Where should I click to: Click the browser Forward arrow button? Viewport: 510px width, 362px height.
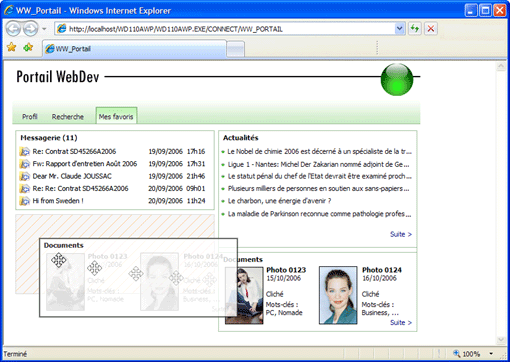pyautogui.click(x=30, y=29)
